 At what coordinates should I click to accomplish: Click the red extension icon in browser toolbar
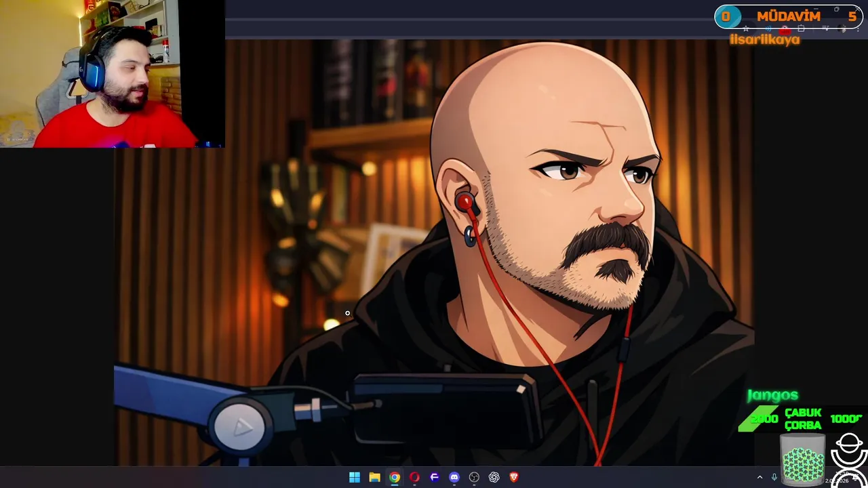point(785,29)
